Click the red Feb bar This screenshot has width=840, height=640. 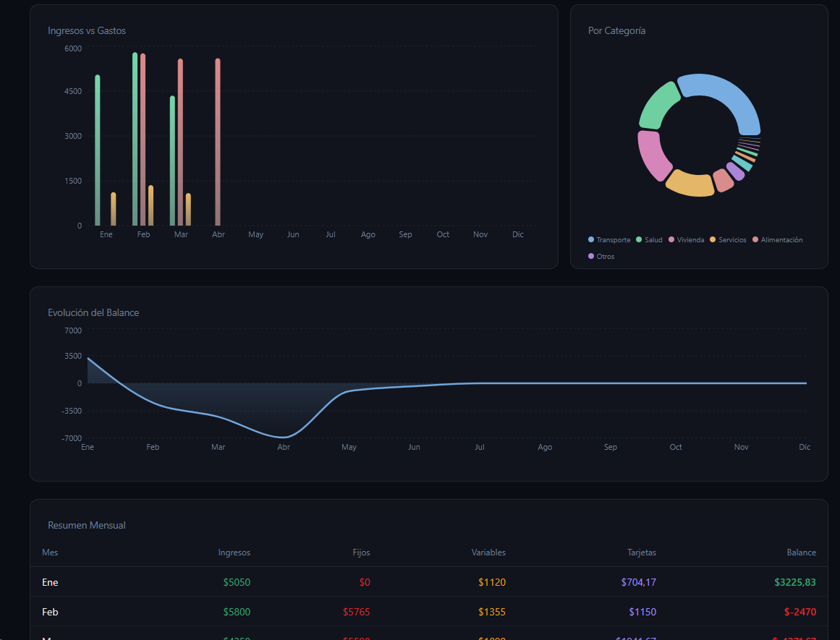pos(143,140)
